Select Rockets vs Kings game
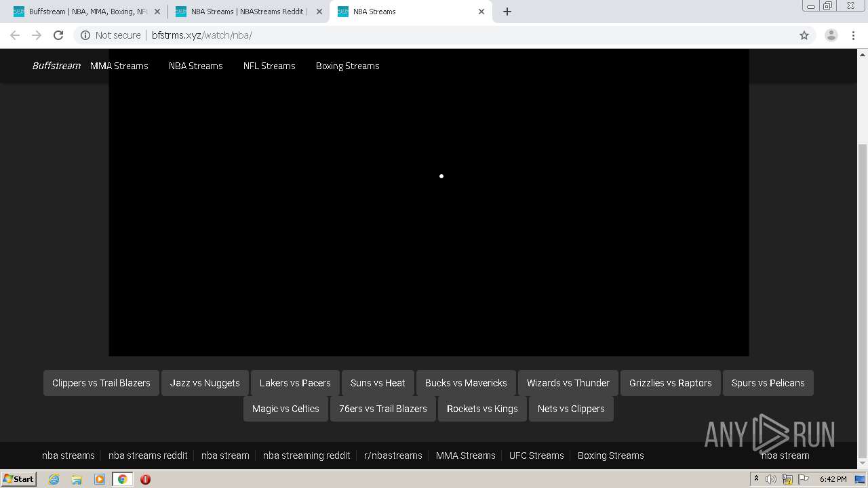 click(x=482, y=409)
